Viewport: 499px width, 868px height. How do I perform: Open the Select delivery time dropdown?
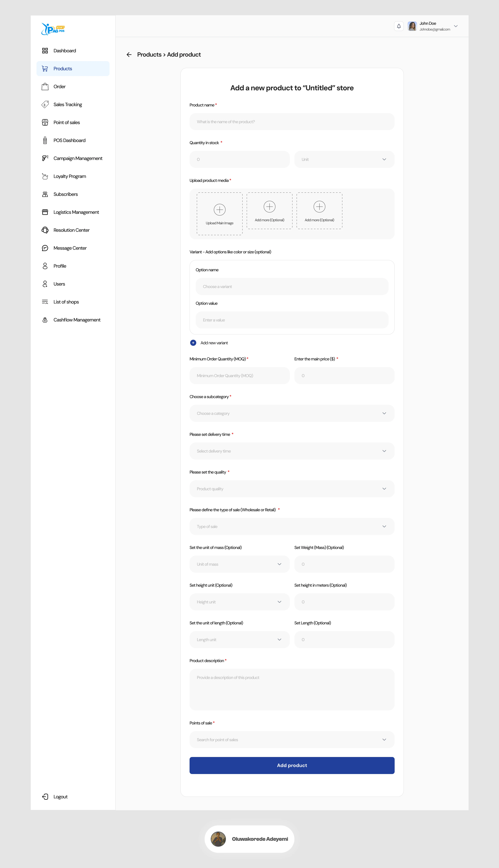tap(292, 451)
